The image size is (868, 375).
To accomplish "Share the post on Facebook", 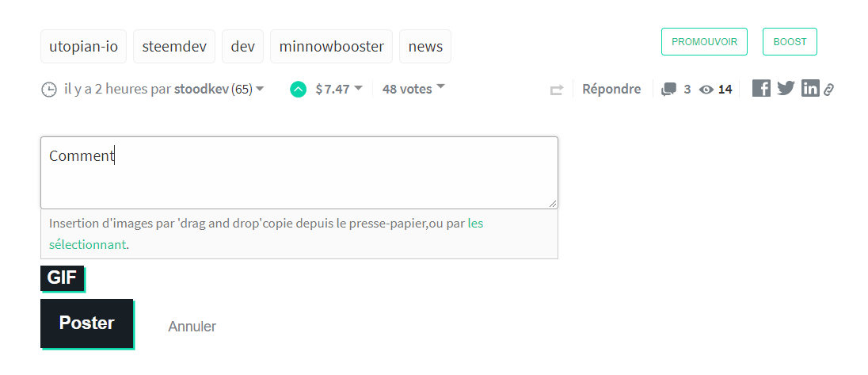I will (761, 88).
